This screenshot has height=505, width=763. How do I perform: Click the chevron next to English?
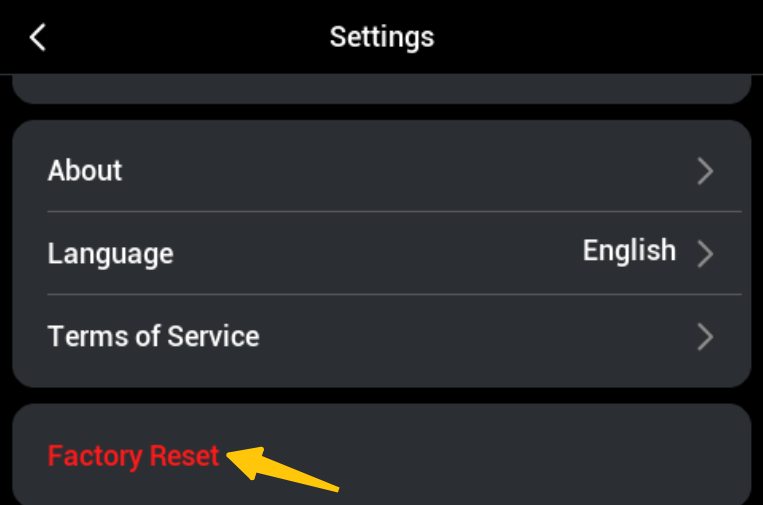705,253
